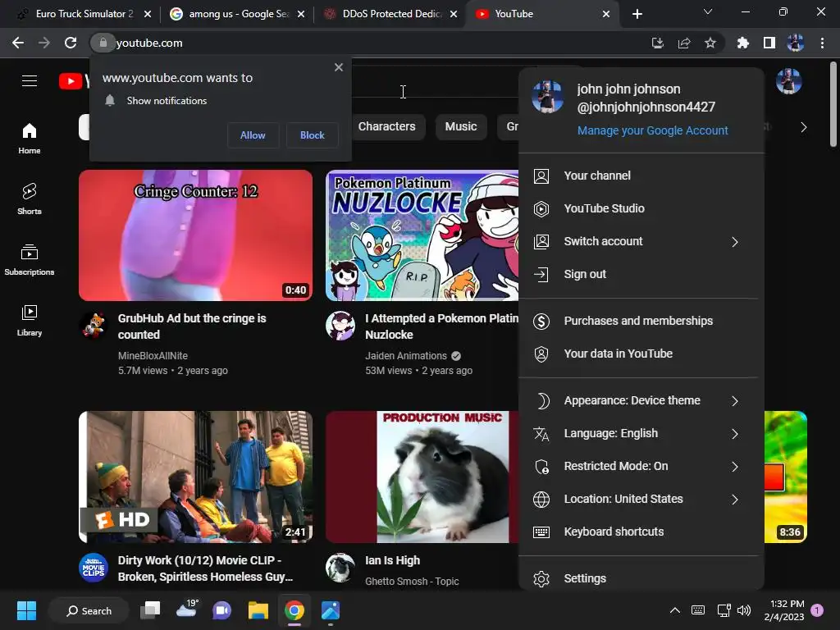View site information lock icon
This screenshot has width=840, height=630.
click(x=103, y=43)
